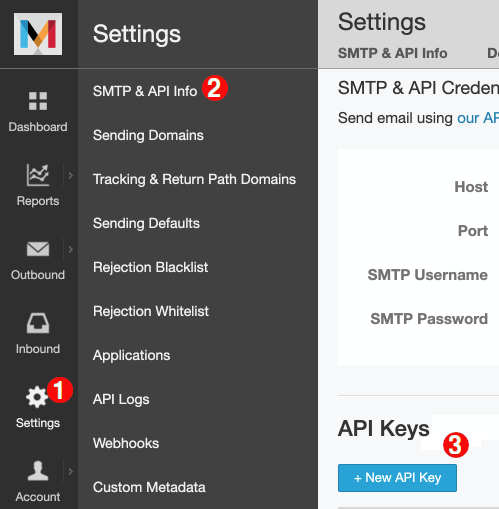Open the Reports chart icon
Viewport: 499px width, 509px height.
pos(38,175)
